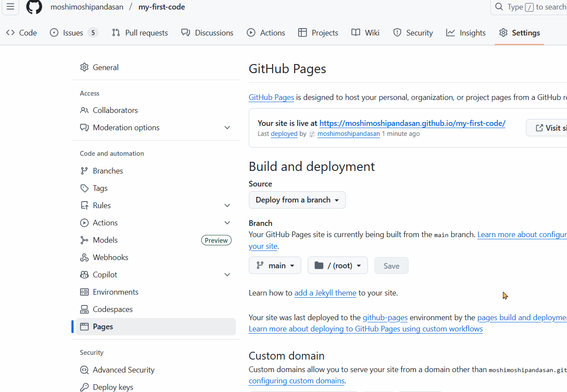Click the Tags icon in sidebar

click(x=84, y=188)
